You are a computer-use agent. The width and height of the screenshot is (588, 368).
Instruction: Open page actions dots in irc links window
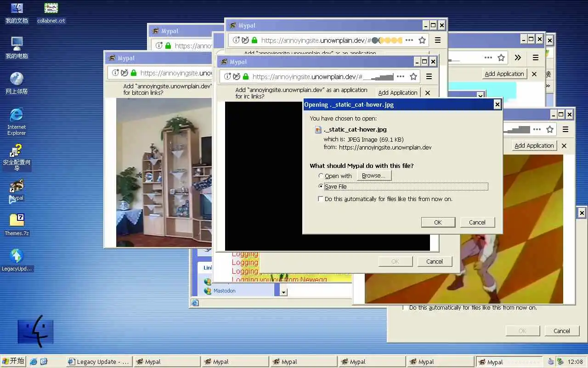pyautogui.click(x=401, y=77)
